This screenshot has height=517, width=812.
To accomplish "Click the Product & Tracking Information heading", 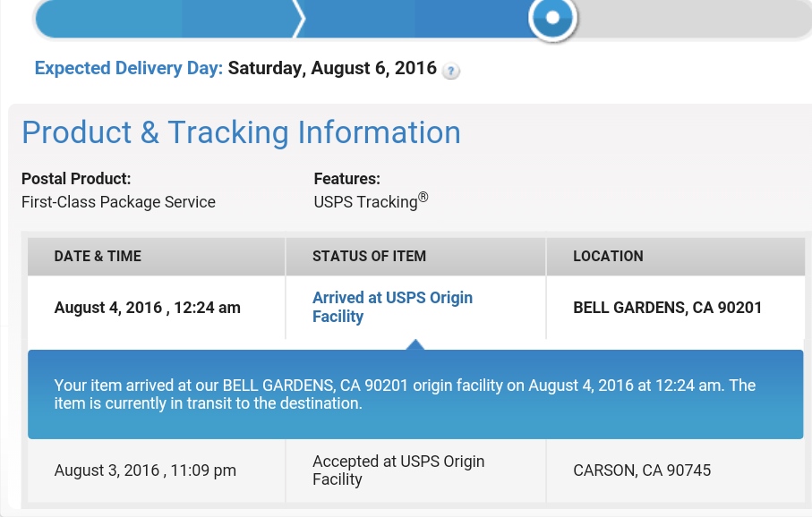I will pyautogui.click(x=242, y=132).
